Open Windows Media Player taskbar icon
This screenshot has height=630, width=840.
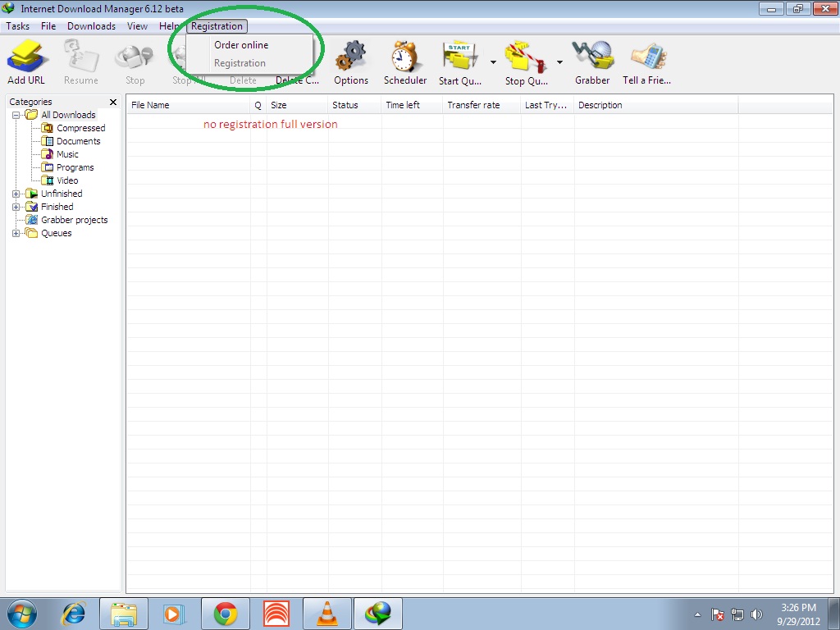click(x=174, y=614)
